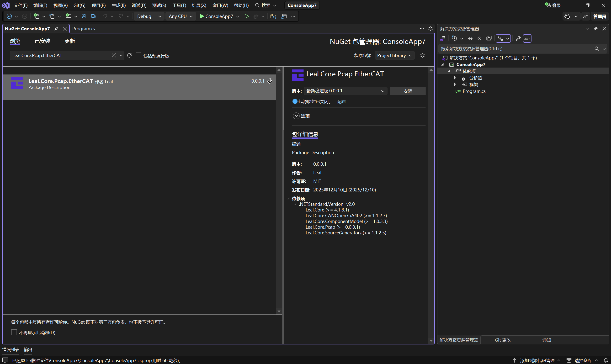
Task: Switch to the Installed tab
Action: [43, 41]
